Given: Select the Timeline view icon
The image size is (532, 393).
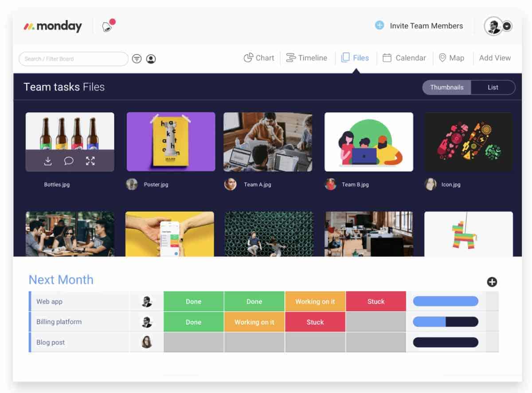Looking at the screenshot, I should 291,58.
